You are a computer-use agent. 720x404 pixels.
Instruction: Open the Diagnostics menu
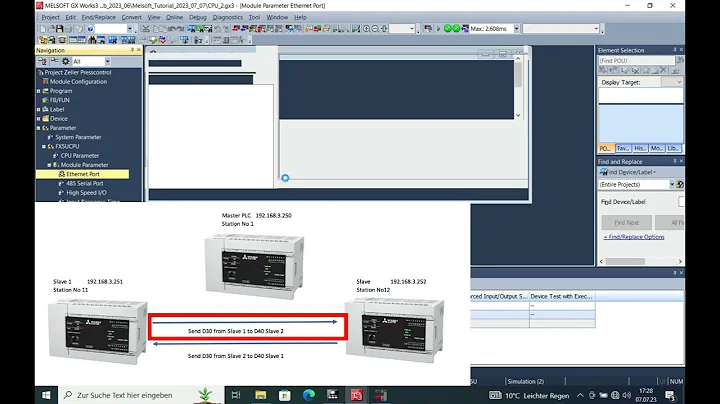[x=227, y=17]
